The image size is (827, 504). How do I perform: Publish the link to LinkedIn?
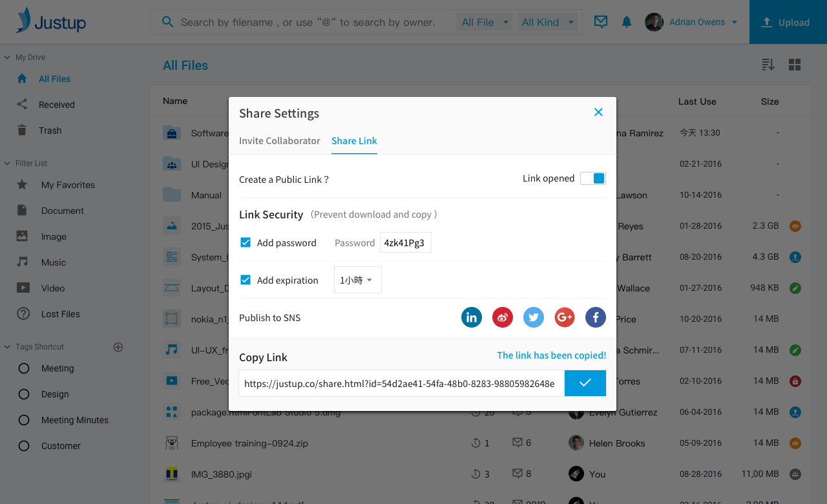(x=471, y=317)
